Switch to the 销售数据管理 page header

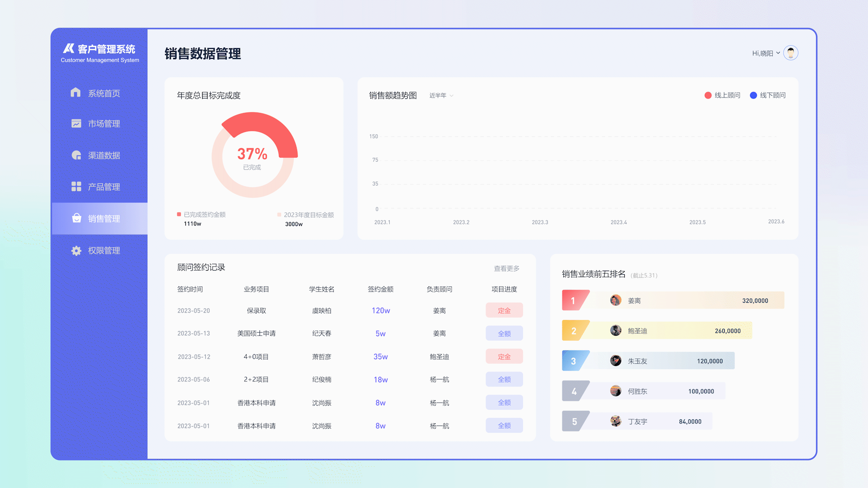coord(203,54)
